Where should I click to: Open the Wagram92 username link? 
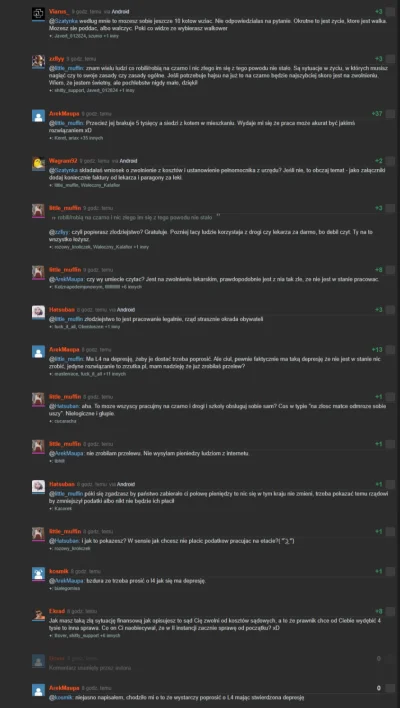click(x=63, y=161)
